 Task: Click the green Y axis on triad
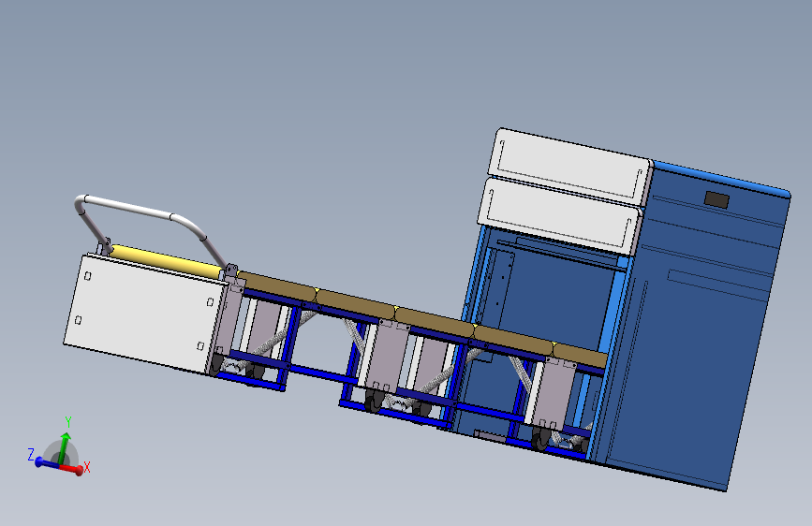pos(64,447)
